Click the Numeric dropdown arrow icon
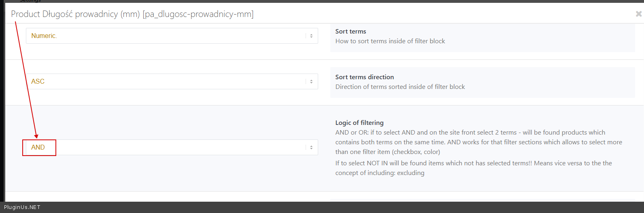Viewport: 644px width, 213px height. tap(311, 36)
